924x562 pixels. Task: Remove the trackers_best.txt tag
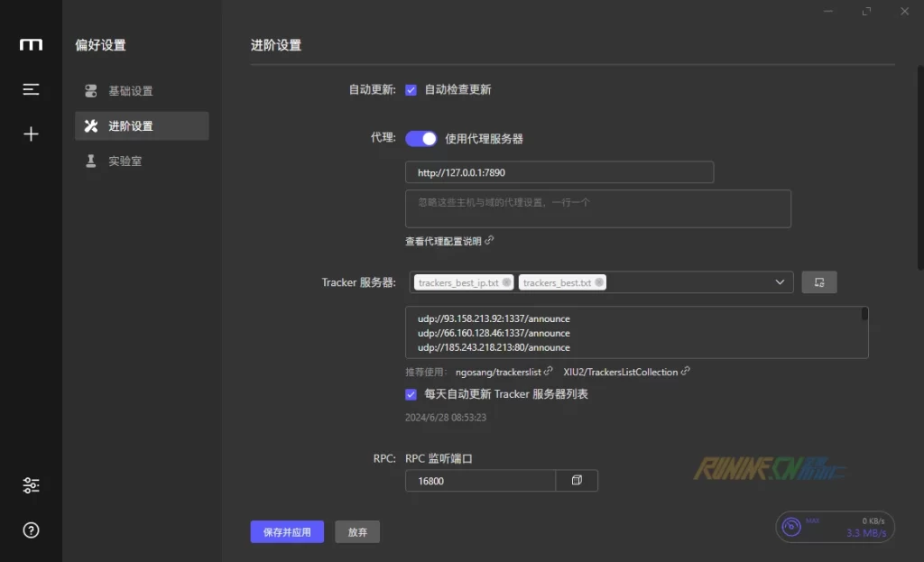point(599,282)
